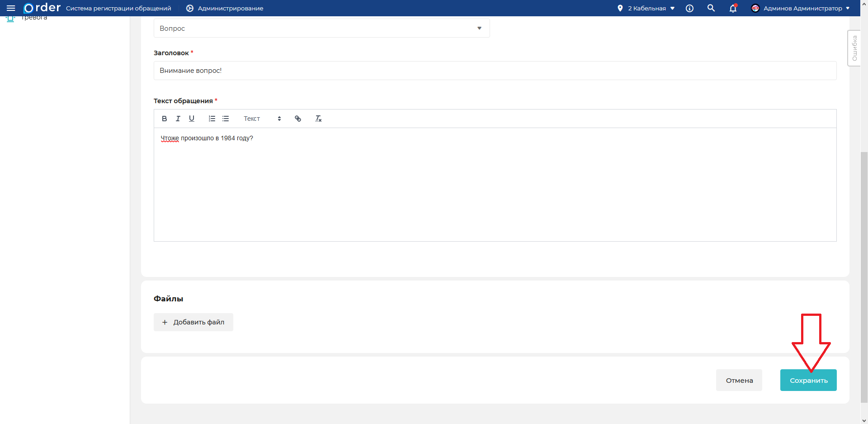868x424 pixels.
Task: Insert a bulleted list
Action: [226, 119]
